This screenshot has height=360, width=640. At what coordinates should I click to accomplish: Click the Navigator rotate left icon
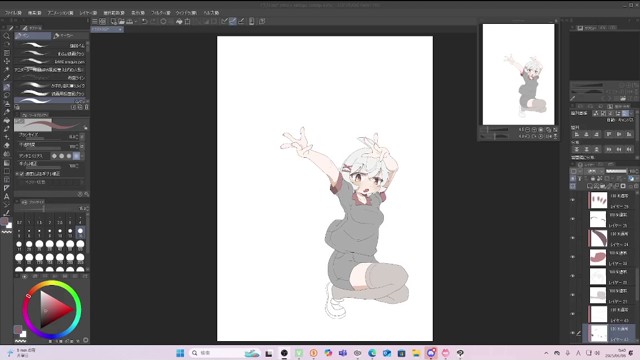527,136
